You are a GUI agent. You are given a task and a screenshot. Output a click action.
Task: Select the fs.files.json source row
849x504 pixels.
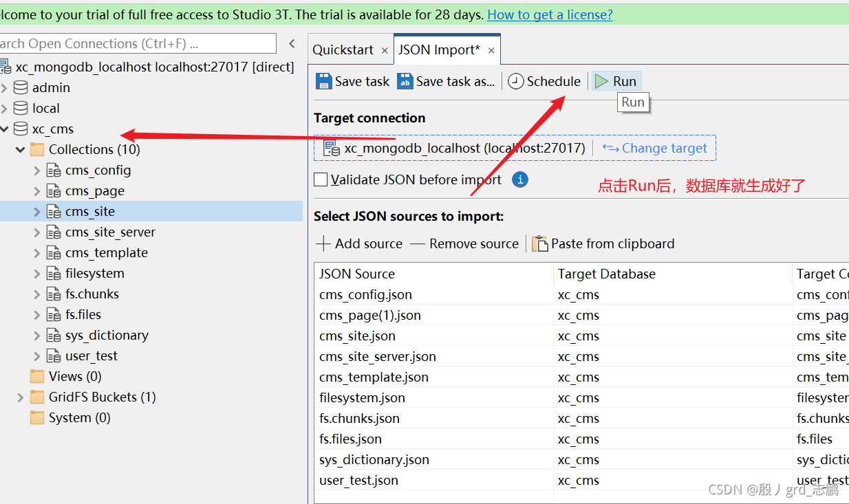click(581, 439)
